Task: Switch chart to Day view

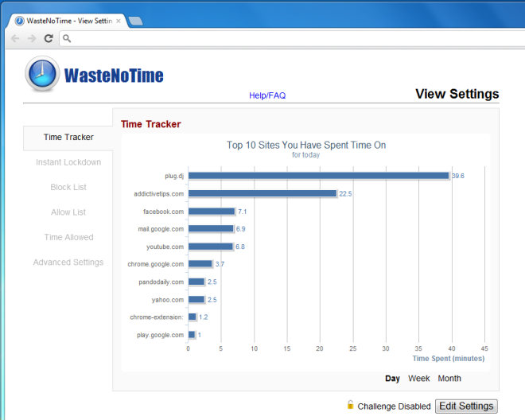Action: [392, 379]
